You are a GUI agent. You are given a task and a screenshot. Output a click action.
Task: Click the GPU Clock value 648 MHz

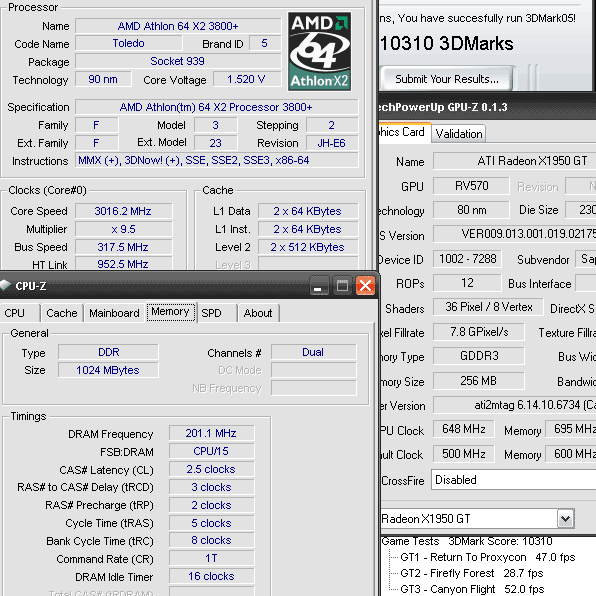point(464,429)
